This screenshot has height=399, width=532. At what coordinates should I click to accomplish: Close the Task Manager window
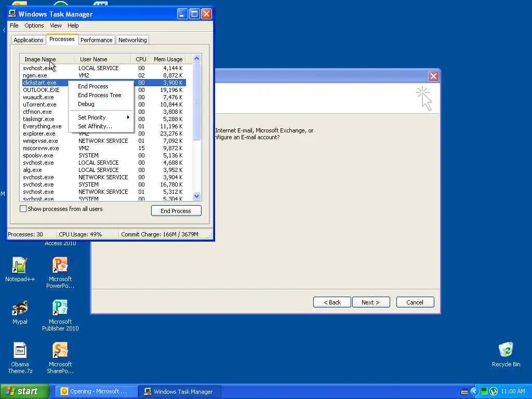click(206, 14)
